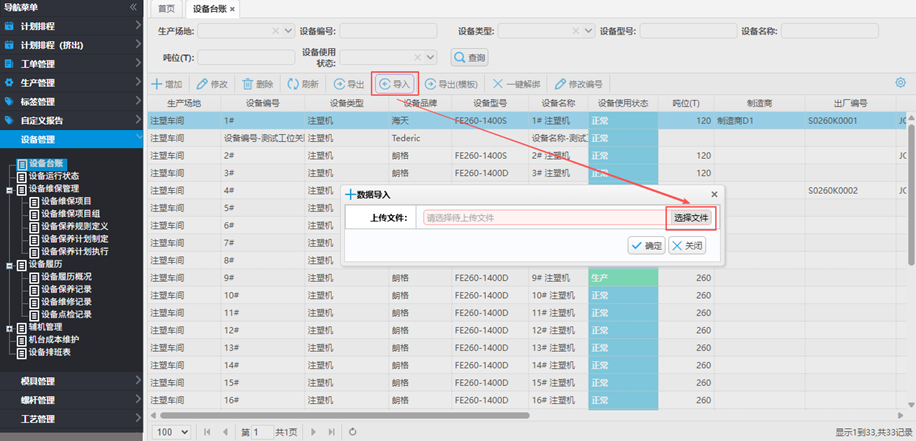Click the 删除 (Delete) trash icon
Image resolution: width=916 pixels, height=441 pixels.
(x=248, y=84)
